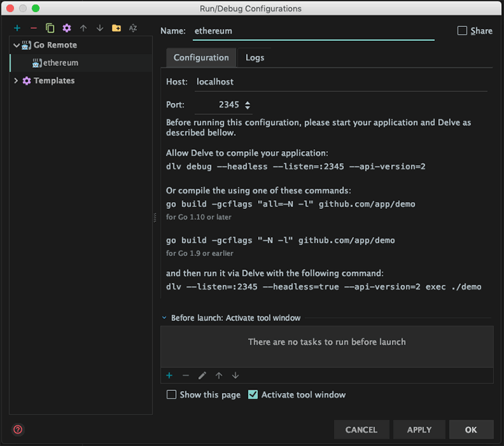The width and height of the screenshot is (504, 446).
Task: Click the dlv --listen=:2345 exec ./demo command
Action: (x=324, y=287)
